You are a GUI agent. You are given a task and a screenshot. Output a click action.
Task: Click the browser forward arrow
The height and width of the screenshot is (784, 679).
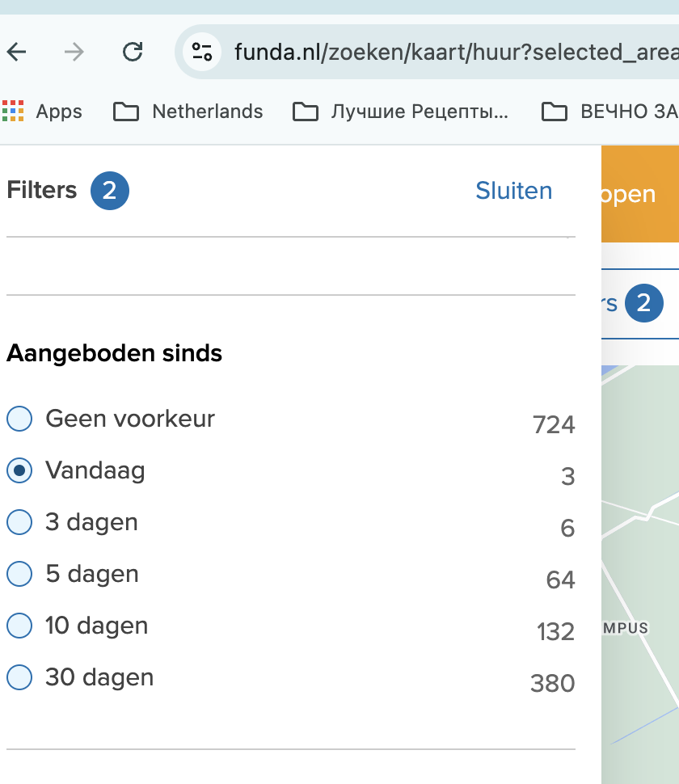pos(74,53)
